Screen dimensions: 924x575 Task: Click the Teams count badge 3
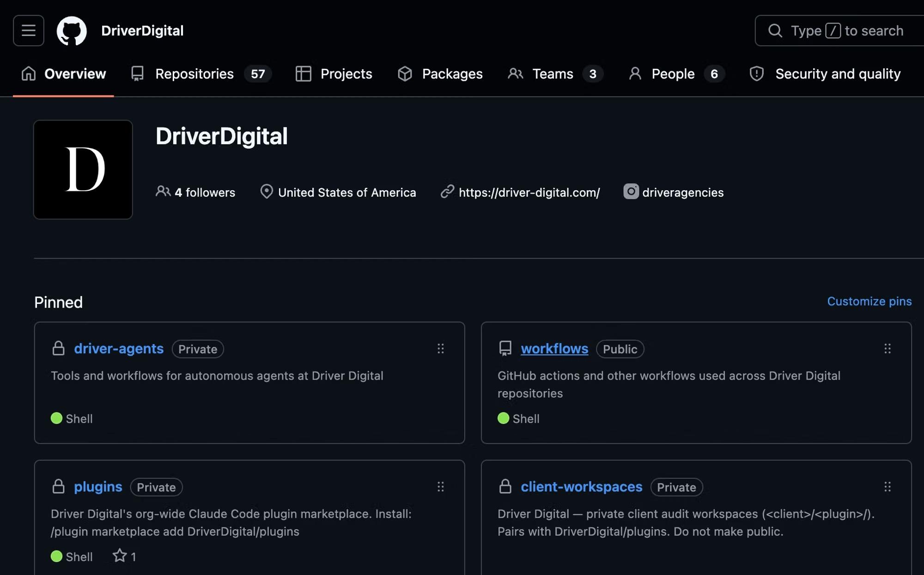593,74
